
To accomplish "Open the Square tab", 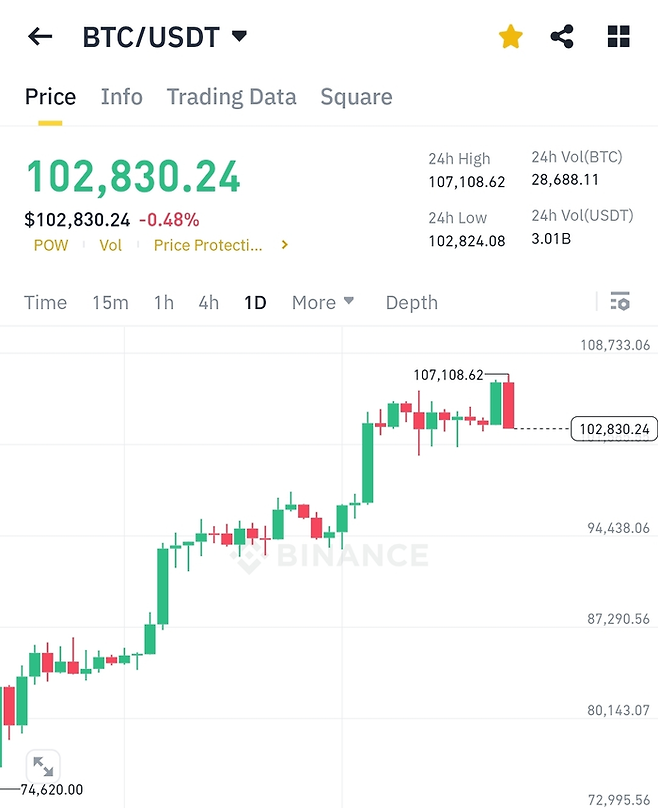I will click(356, 97).
